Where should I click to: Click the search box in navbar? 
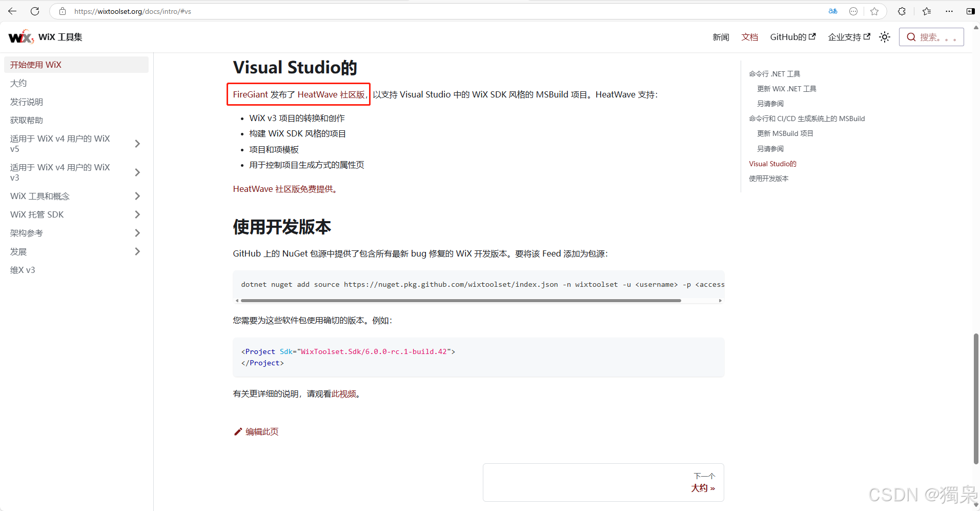931,37
